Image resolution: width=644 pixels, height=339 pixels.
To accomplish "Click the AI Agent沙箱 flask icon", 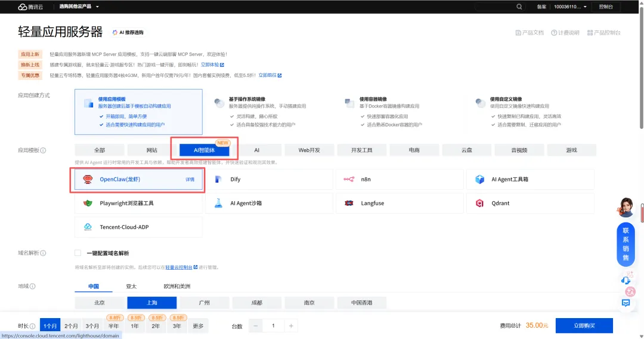I will coord(218,203).
